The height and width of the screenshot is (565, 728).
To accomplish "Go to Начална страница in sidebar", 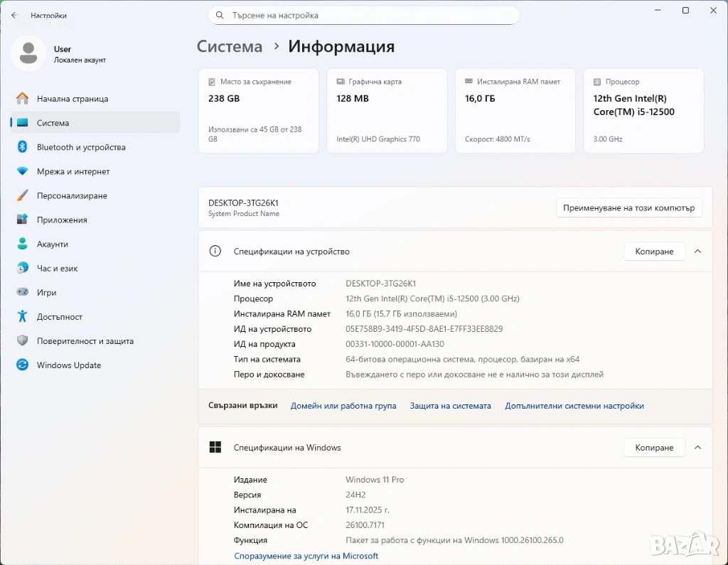I will (x=73, y=99).
